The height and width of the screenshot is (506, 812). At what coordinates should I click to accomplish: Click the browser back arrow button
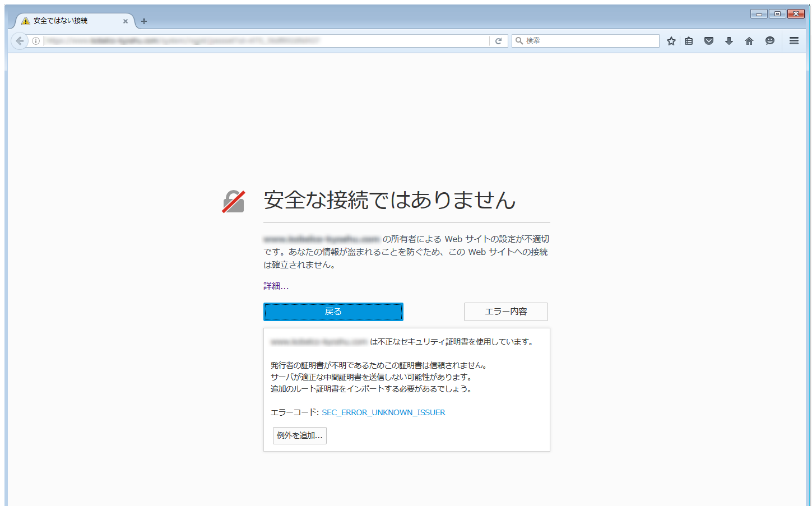tap(20, 41)
